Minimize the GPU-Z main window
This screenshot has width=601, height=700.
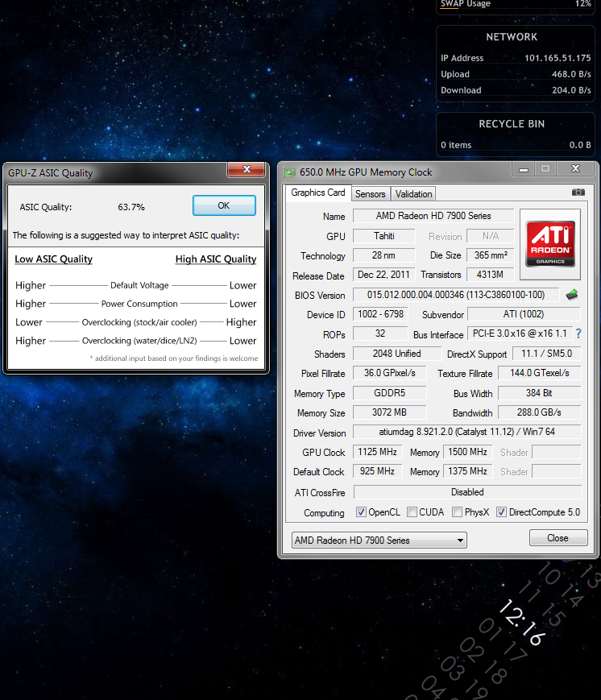coord(524,169)
